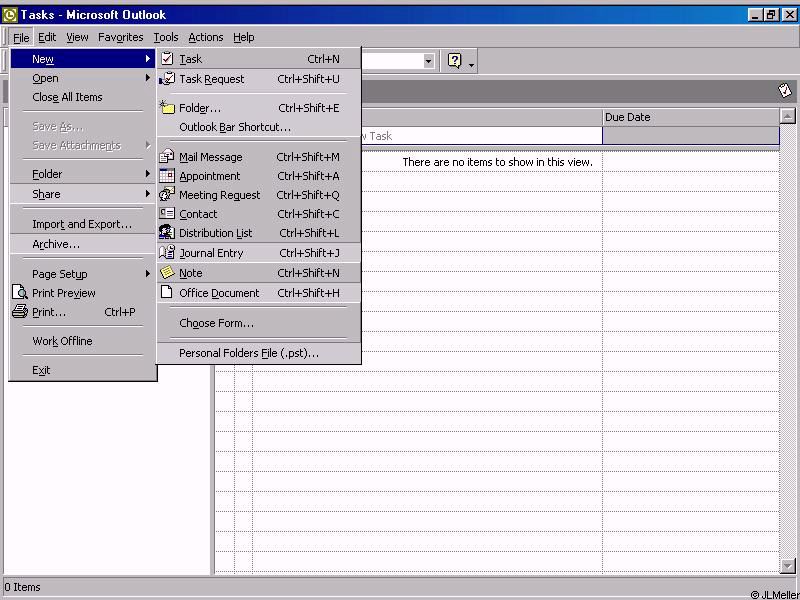Screen dimensions: 800x600
Task: Open the Actions menu in the menu bar
Action: (206, 37)
